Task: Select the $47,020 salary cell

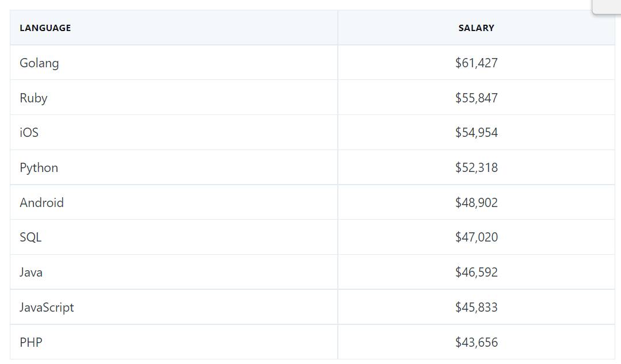Action: (476, 237)
